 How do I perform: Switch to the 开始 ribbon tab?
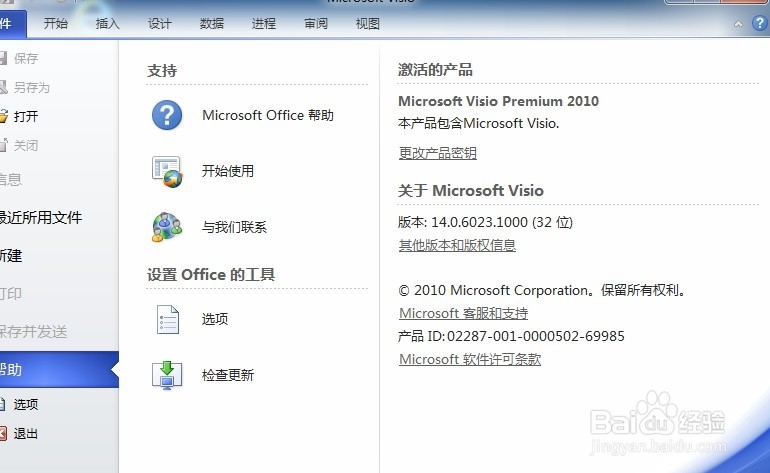coord(55,24)
